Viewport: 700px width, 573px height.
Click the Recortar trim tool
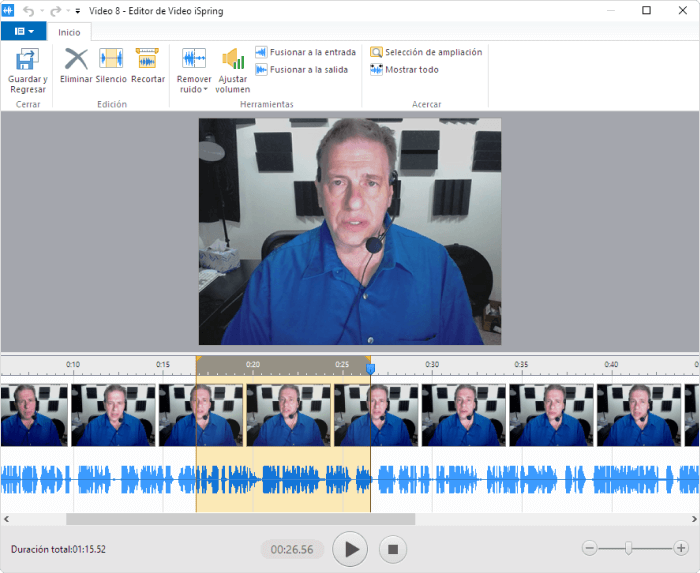point(148,66)
